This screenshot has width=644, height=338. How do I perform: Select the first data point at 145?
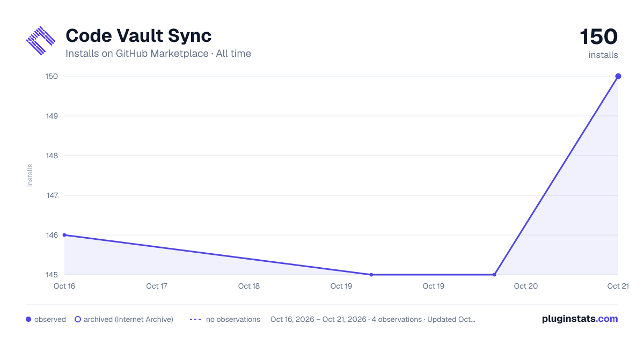[x=371, y=275]
